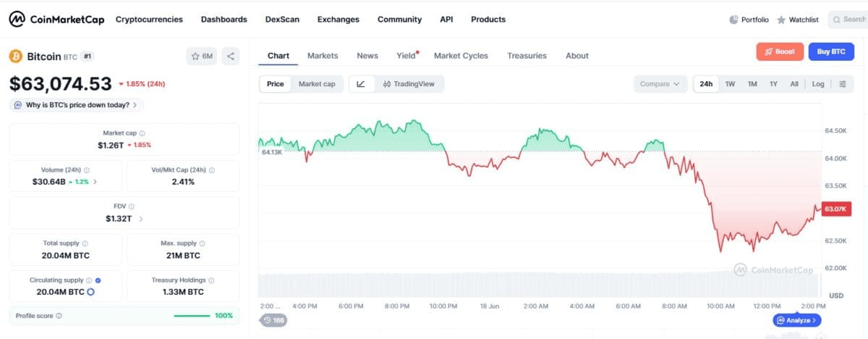Switch to the Yield tab
Viewport: 868px width, 339px height.
click(407, 56)
